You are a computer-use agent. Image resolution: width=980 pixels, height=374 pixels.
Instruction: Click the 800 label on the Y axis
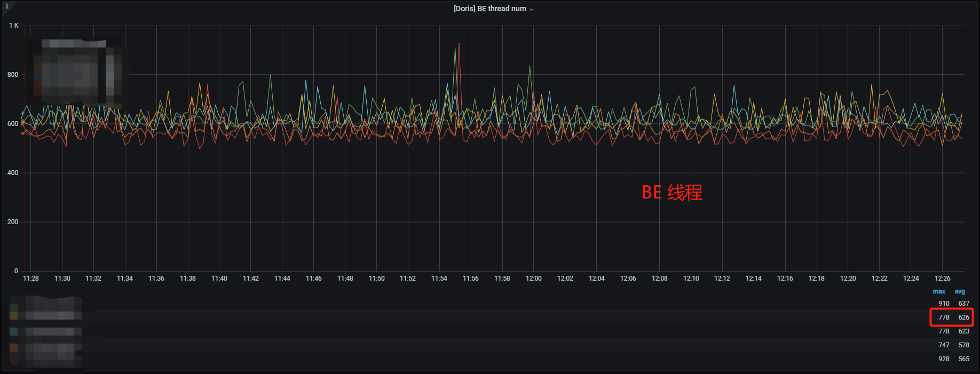13,75
